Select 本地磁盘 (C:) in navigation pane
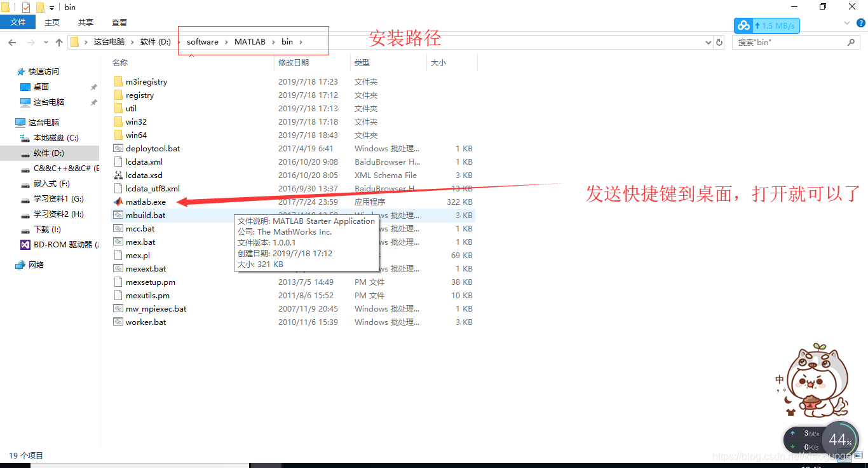Viewport: 868px width, 468px height. tap(56, 137)
